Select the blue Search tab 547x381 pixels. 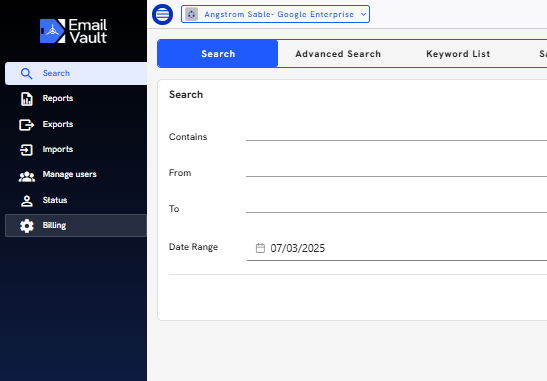[x=218, y=53]
